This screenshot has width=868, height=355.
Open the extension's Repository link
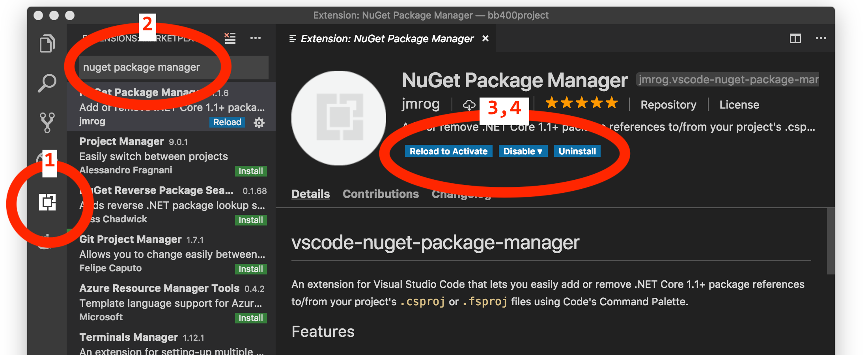(668, 104)
